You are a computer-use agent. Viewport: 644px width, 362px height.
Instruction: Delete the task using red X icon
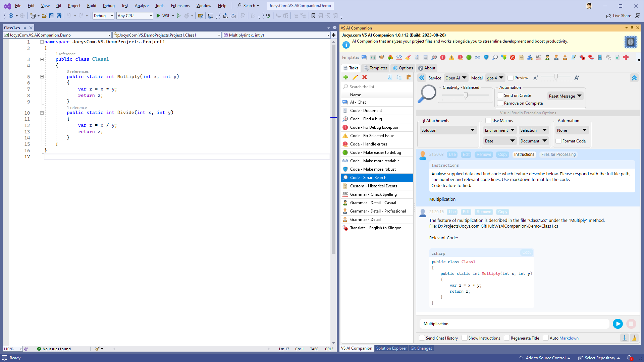pos(365,77)
